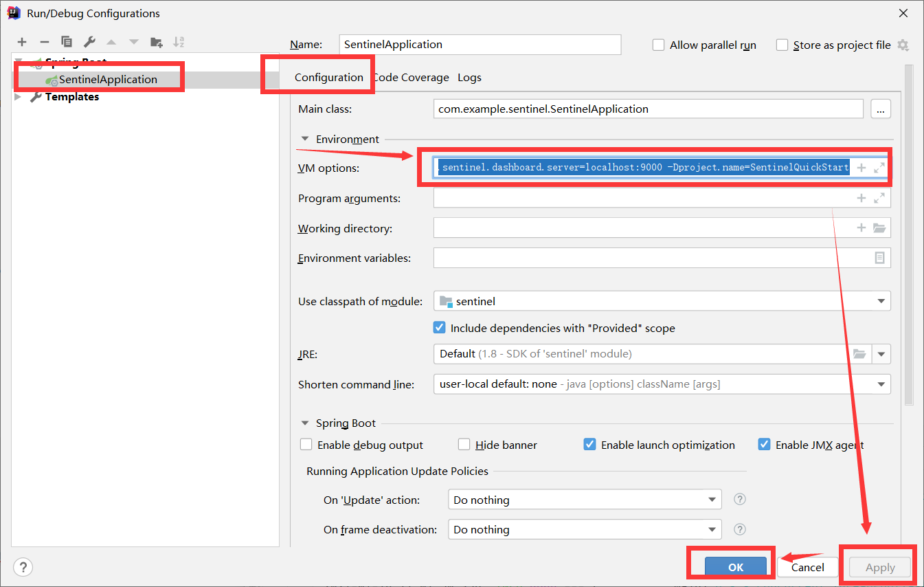This screenshot has width=924, height=587.
Task: Sort configurations alphabetically
Action: click(x=179, y=42)
